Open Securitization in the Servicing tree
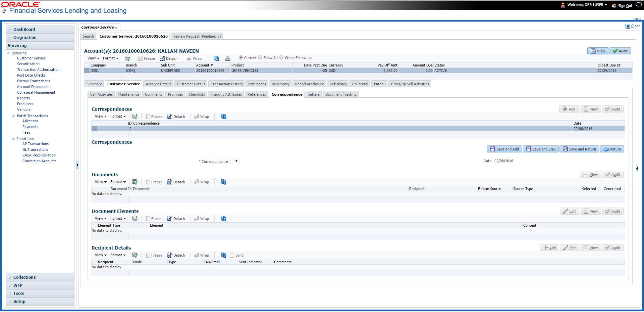The height and width of the screenshot is (312, 644). pyautogui.click(x=28, y=64)
